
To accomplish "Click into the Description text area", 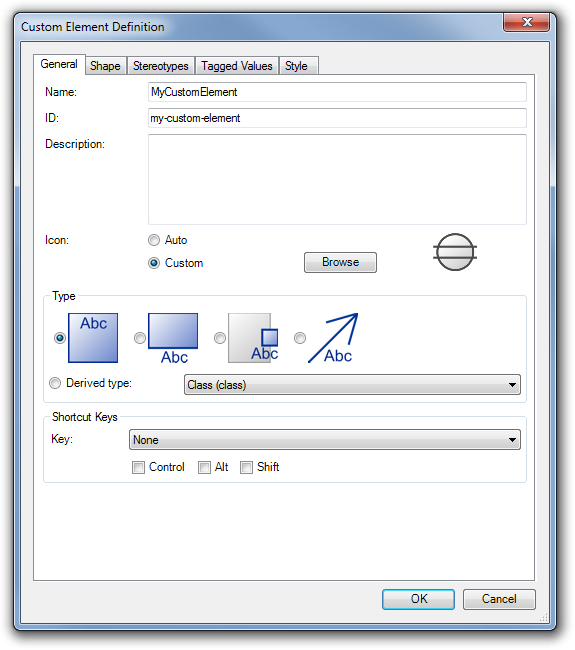I will [337, 179].
